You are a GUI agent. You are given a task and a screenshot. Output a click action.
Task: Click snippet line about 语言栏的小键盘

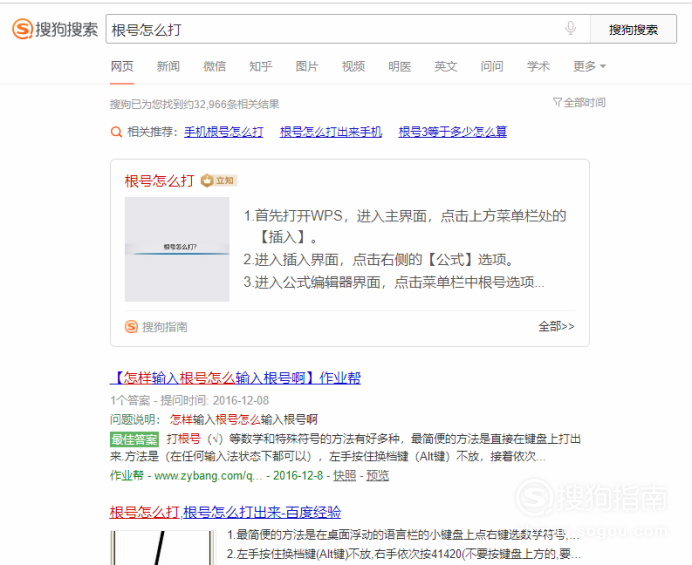coord(403,535)
